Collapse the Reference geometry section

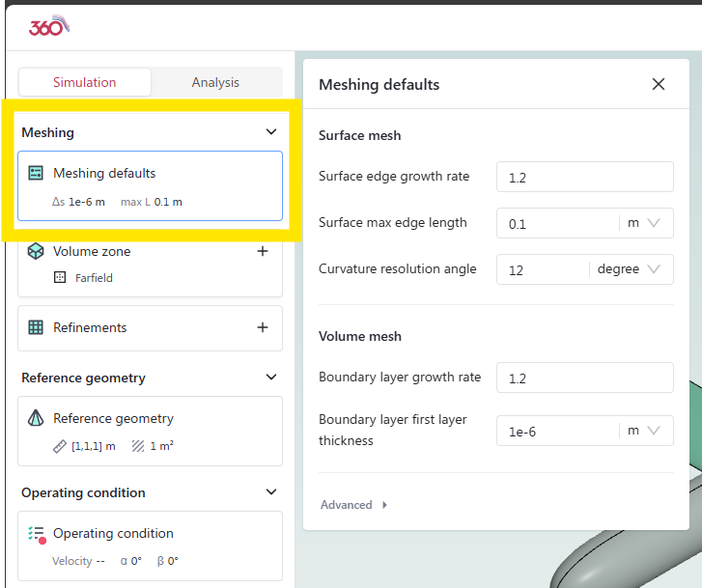[271, 378]
